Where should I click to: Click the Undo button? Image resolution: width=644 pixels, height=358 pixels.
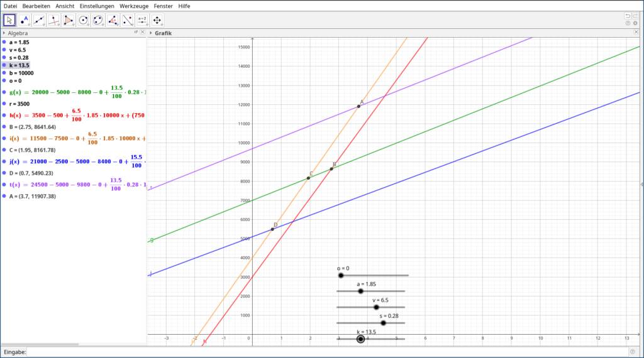coord(627,15)
